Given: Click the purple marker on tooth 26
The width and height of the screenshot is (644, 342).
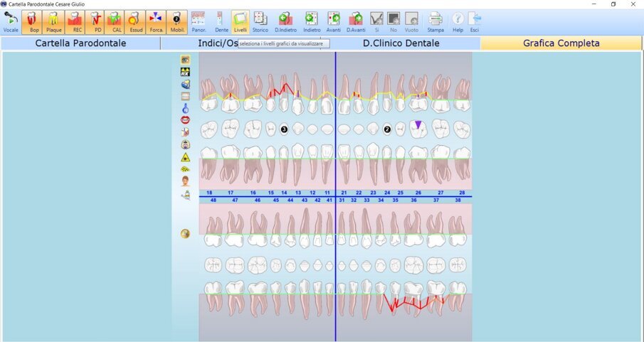Looking at the screenshot, I should (418, 126).
